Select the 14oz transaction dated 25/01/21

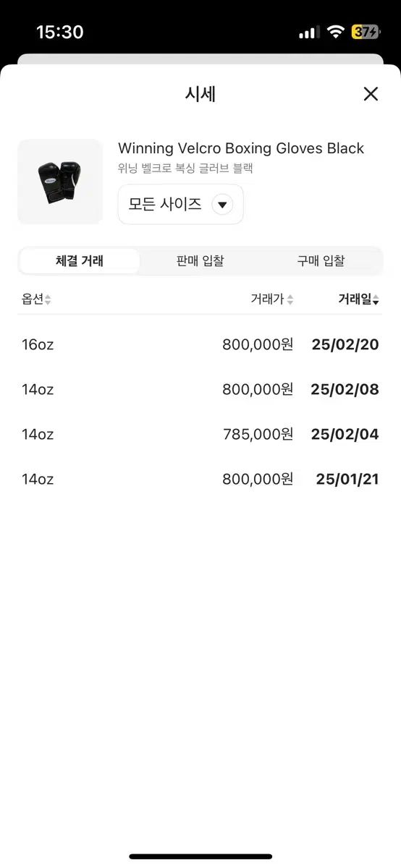pos(200,479)
